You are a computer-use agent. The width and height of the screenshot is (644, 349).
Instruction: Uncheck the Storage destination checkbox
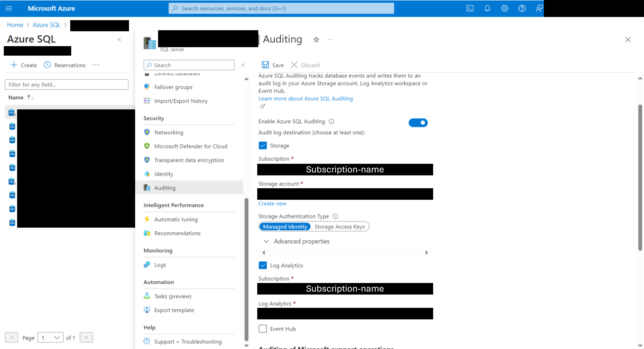[262, 146]
